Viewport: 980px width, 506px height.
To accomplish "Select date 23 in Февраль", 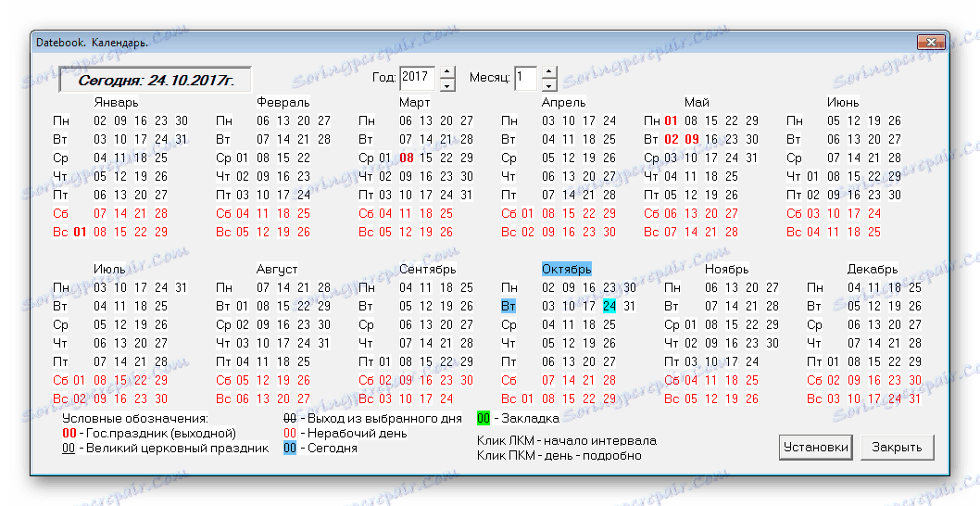I will [x=304, y=176].
